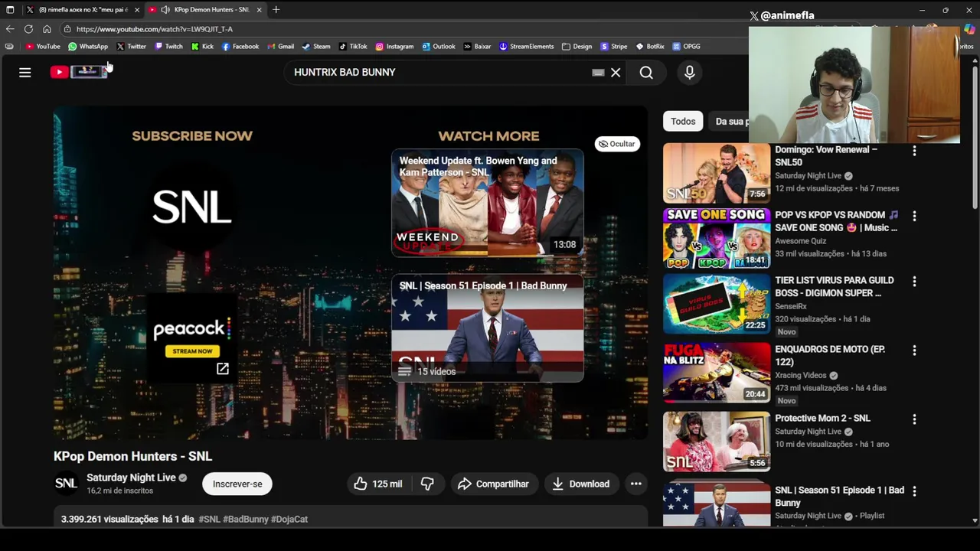Select the 'Da sua p...' filter chip

(730, 122)
